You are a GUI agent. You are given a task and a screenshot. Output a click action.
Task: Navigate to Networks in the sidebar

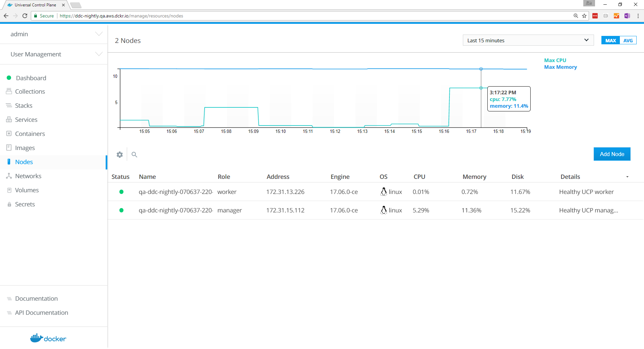coord(28,176)
